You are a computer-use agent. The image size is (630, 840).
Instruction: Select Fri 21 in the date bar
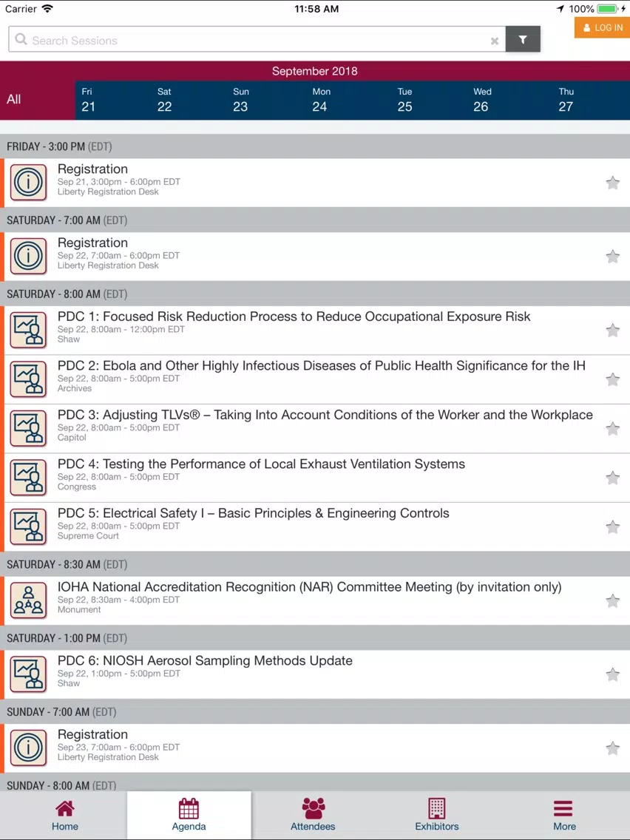(89, 100)
